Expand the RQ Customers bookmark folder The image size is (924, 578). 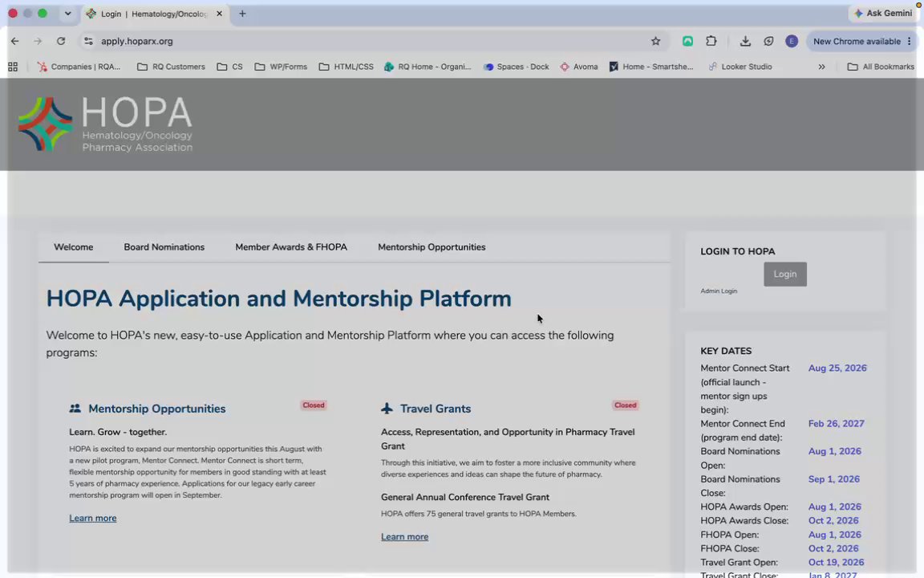[171, 67]
